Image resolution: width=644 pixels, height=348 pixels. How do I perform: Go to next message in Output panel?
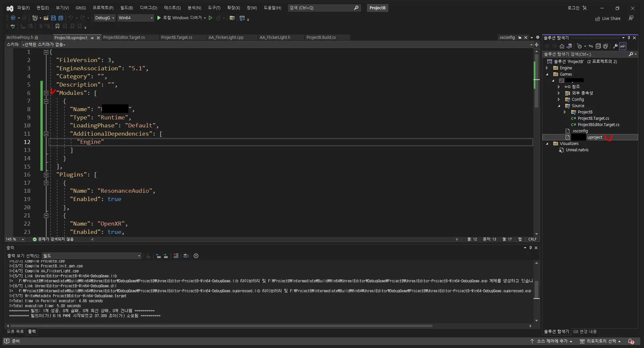[166, 256]
